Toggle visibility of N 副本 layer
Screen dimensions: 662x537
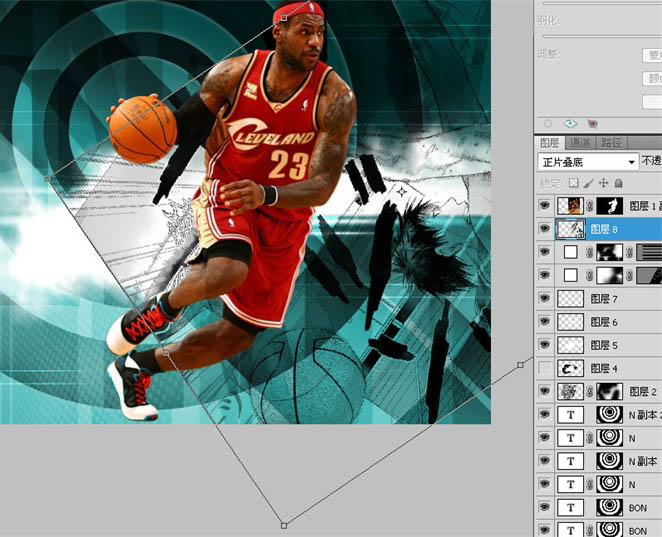(x=545, y=461)
